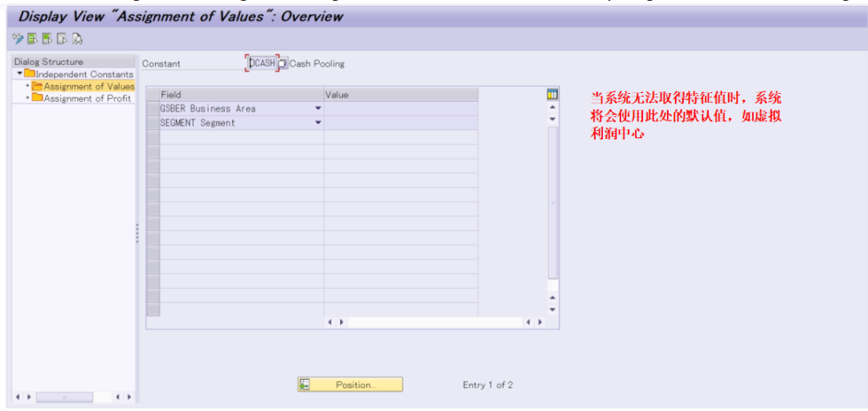Screen dimensions: 868x411
Task: Click the table's bottom scroll-down arrow
Action: pyautogui.click(x=552, y=310)
